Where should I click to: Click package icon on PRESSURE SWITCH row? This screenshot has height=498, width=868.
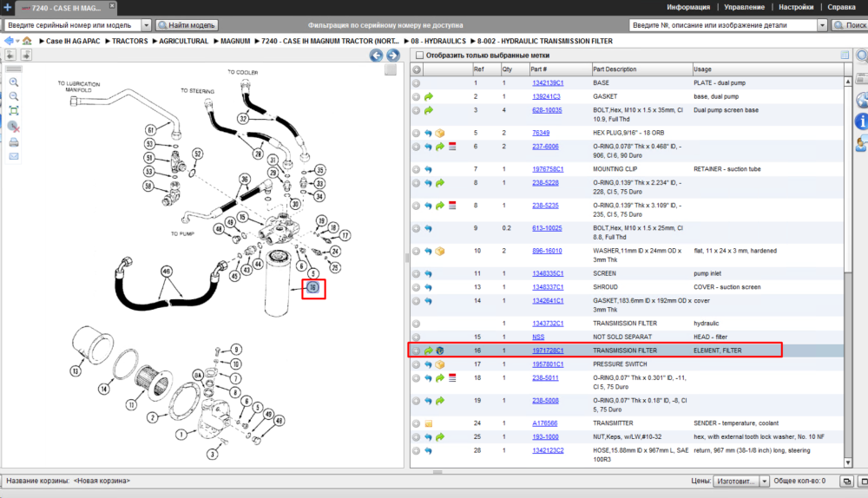click(x=440, y=364)
